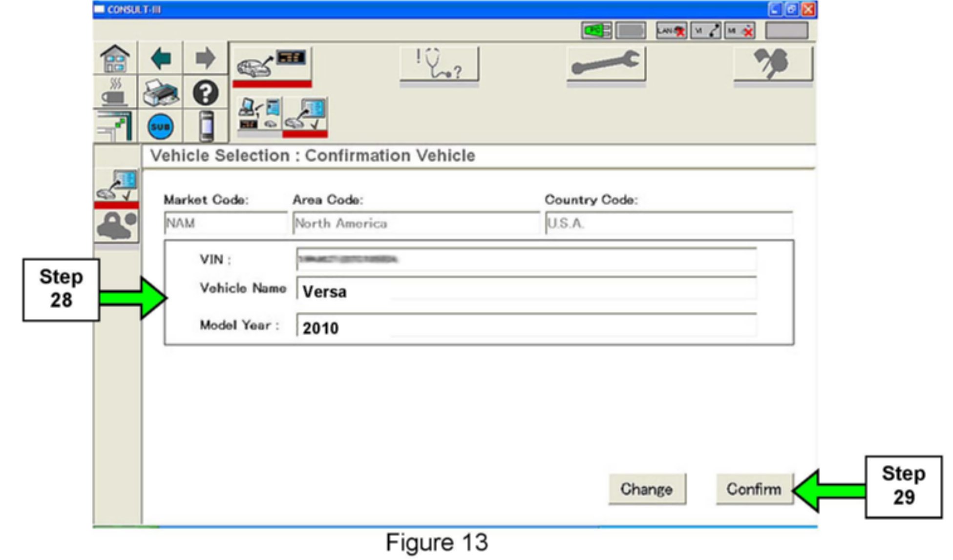Click the VI connection status icon
Image resolution: width=953 pixels, height=560 pixels.
point(706,31)
